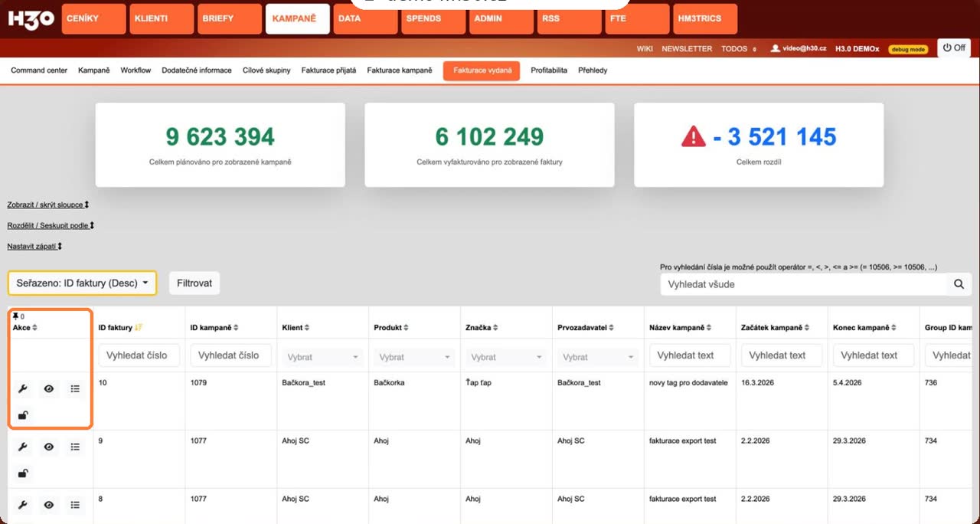View invoice 8 with the eye icon

pos(49,505)
